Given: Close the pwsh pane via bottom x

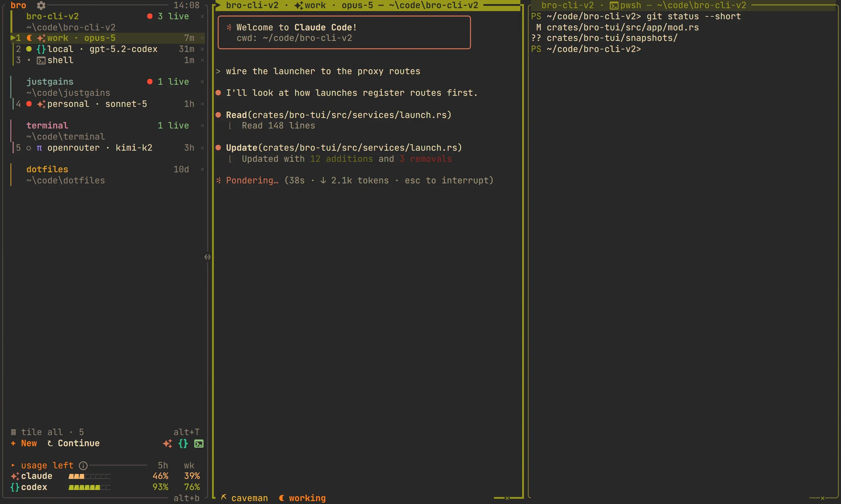Looking at the screenshot, I should pyautogui.click(x=822, y=498).
